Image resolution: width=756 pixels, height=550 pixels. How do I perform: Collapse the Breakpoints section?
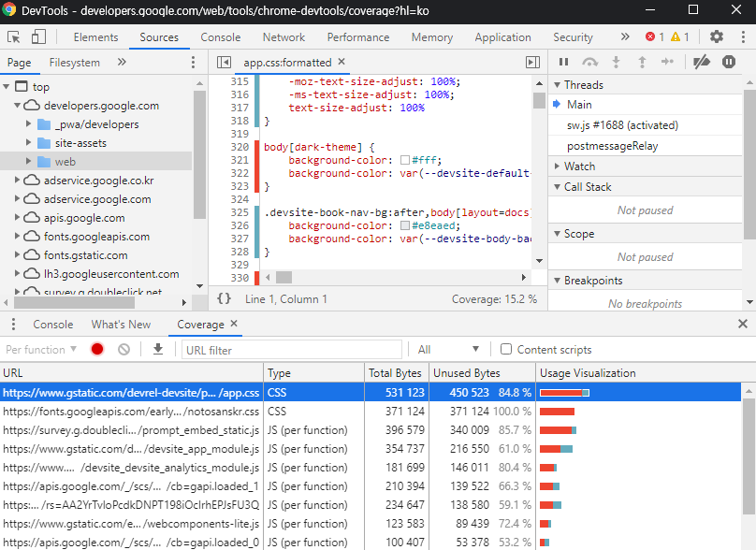tap(558, 281)
